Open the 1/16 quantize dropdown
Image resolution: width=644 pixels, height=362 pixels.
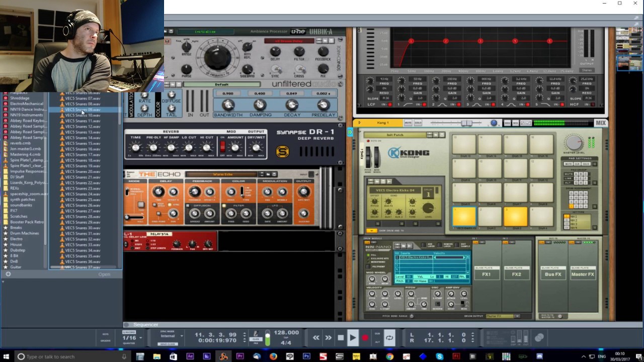[x=132, y=338]
